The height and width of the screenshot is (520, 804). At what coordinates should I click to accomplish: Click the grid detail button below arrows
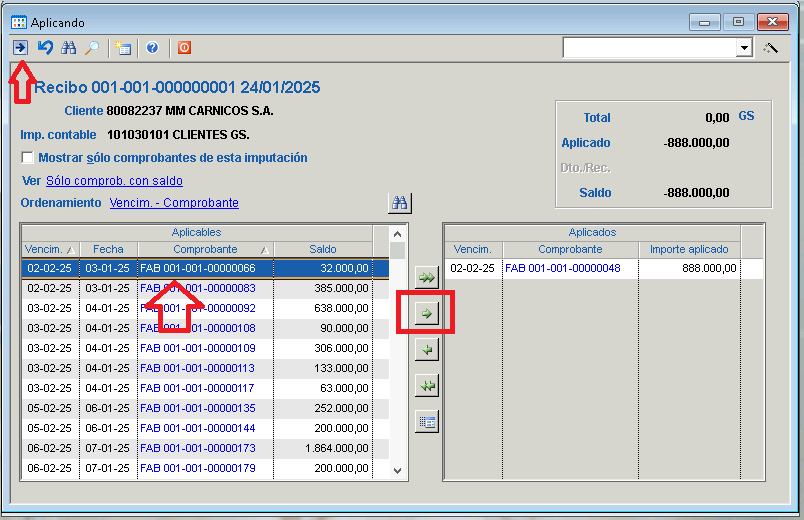[x=428, y=421]
